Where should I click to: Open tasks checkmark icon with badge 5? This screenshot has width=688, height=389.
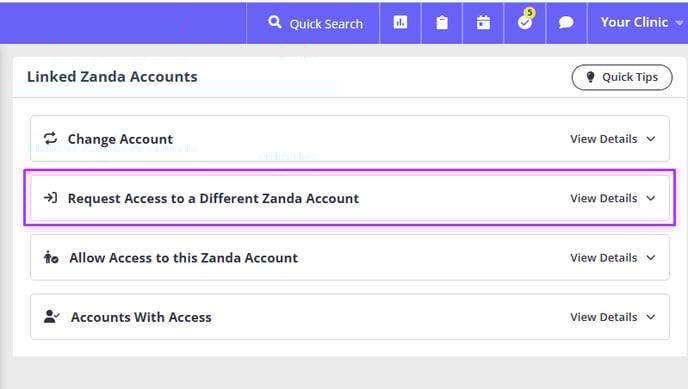pyautogui.click(x=525, y=20)
